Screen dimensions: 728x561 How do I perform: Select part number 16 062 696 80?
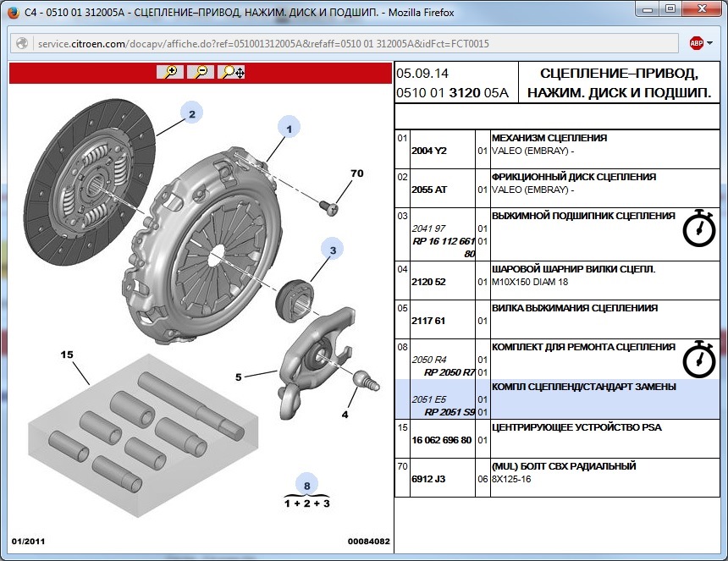click(x=442, y=440)
